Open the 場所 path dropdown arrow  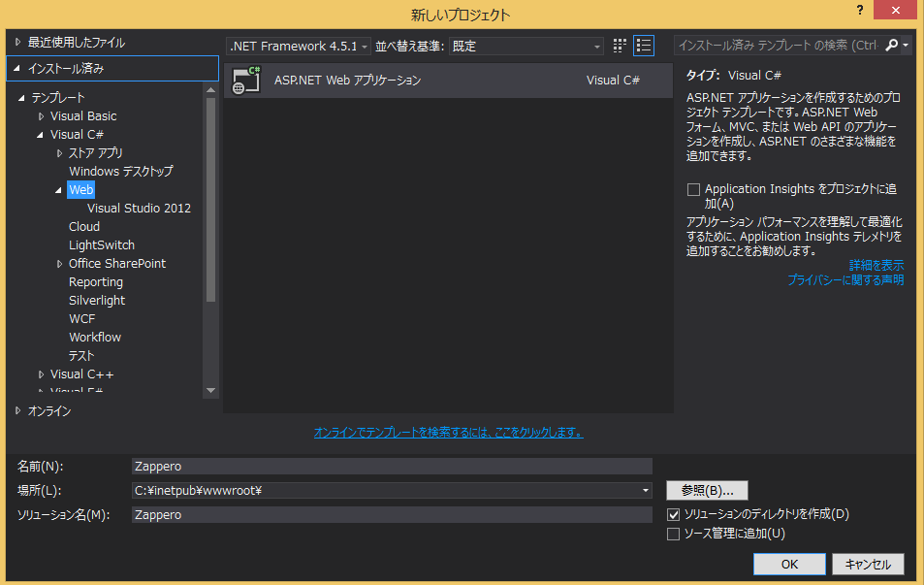645,490
